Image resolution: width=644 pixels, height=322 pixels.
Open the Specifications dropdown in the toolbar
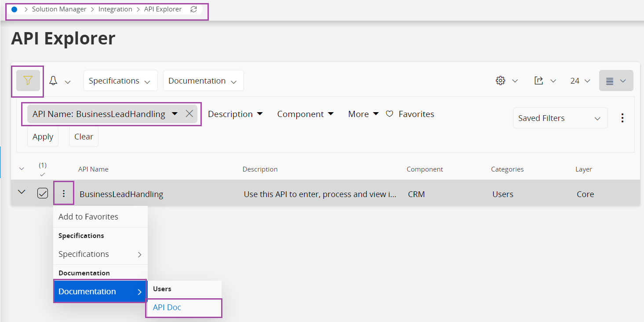coord(120,80)
